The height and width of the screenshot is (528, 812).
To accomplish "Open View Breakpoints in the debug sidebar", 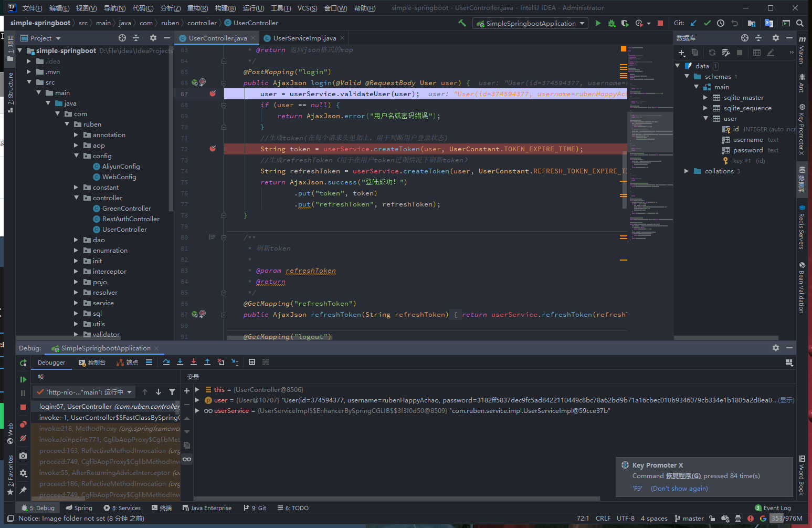I will pyautogui.click(x=23, y=425).
